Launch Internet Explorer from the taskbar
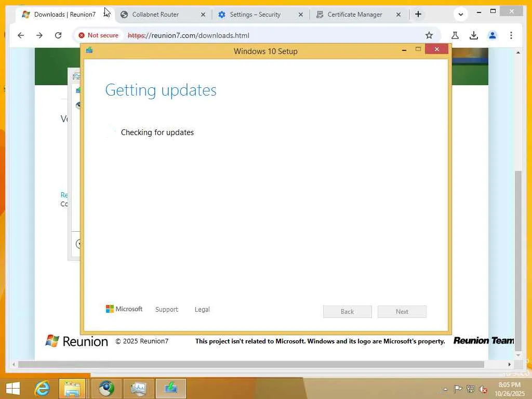Screen dimensions: 532x399 [43, 389]
